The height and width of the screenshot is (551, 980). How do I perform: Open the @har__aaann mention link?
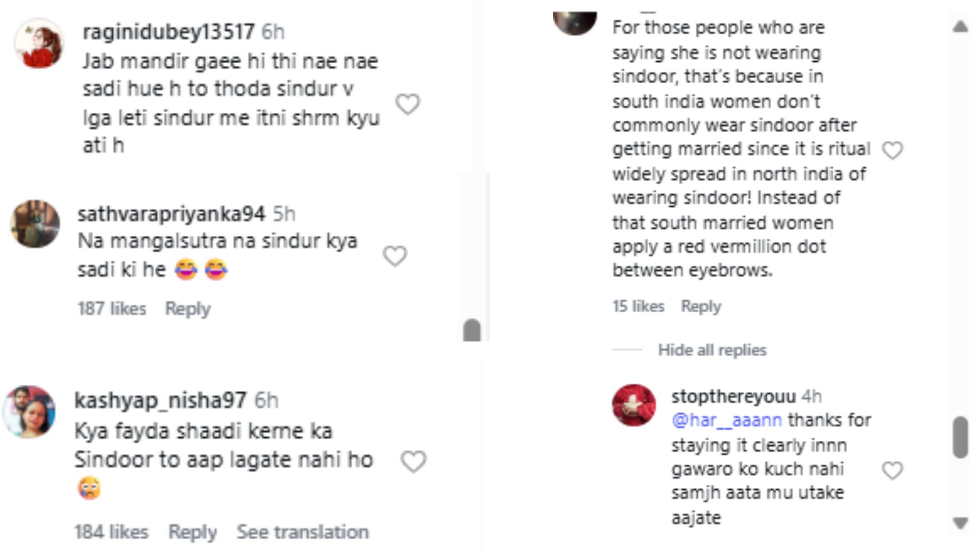click(x=726, y=420)
